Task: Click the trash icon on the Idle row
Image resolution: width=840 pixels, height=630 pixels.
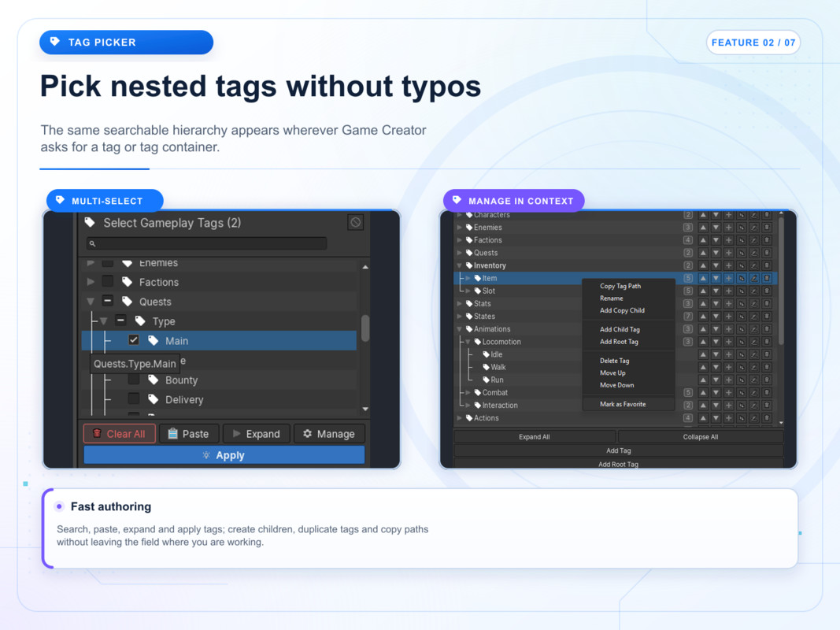Action: [767, 354]
